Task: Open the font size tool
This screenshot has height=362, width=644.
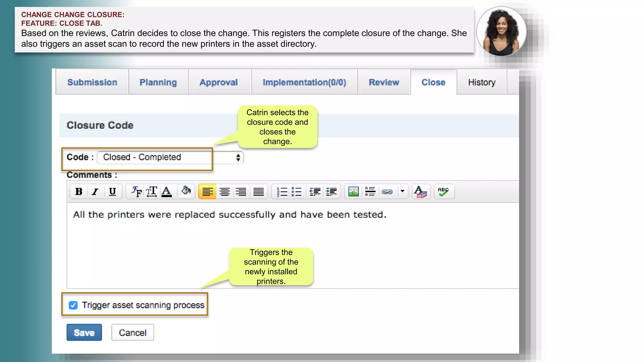Action: coord(152,191)
